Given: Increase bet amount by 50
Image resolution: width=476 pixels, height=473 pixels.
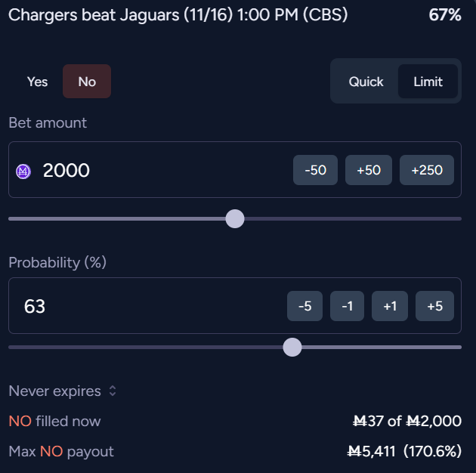Looking at the screenshot, I should click(368, 170).
